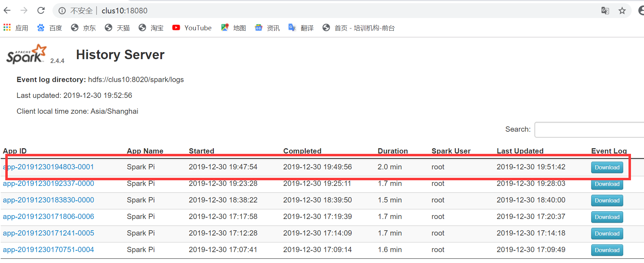Click the Last Updated cell 2019-12-30 19:51:42

tap(531, 167)
